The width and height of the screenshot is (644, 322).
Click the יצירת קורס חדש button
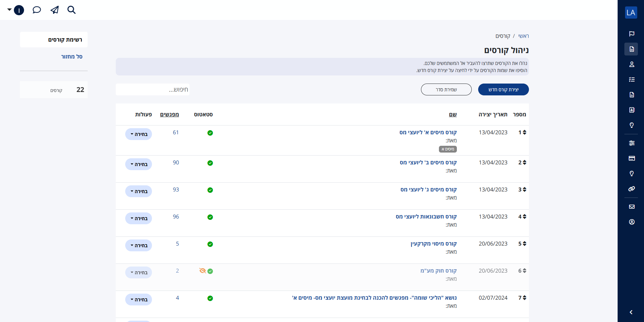[x=503, y=90]
